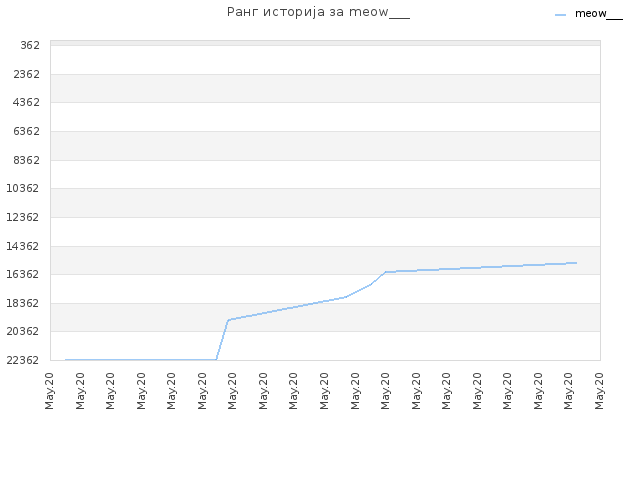The height and width of the screenshot is (480, 640).
Task: Click the line's bend just above 16362
Action: [385, 272]
